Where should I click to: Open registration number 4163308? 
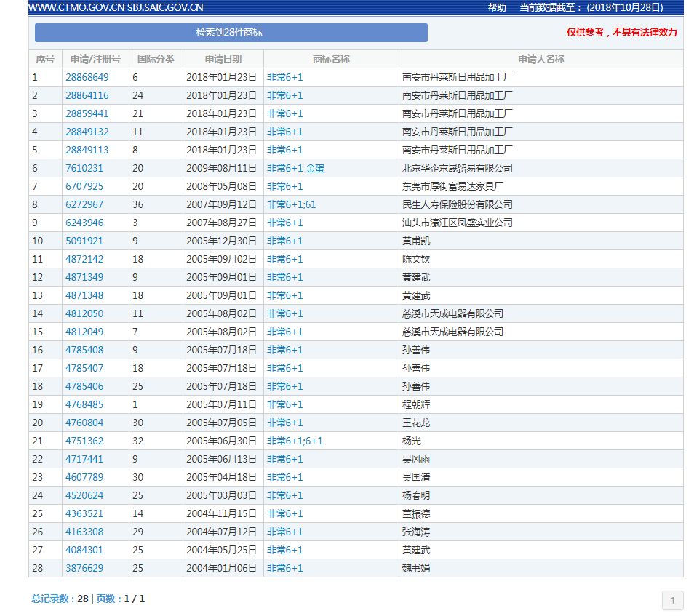coord(84,532)
